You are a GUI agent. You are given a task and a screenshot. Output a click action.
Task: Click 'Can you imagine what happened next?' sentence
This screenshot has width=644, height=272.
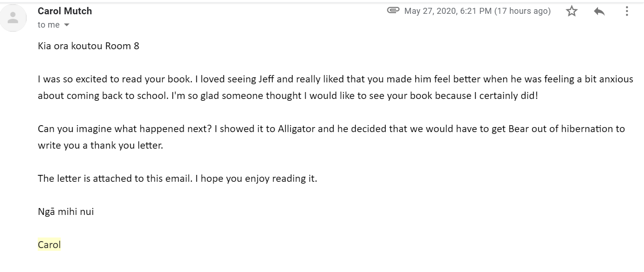point(124,129)
